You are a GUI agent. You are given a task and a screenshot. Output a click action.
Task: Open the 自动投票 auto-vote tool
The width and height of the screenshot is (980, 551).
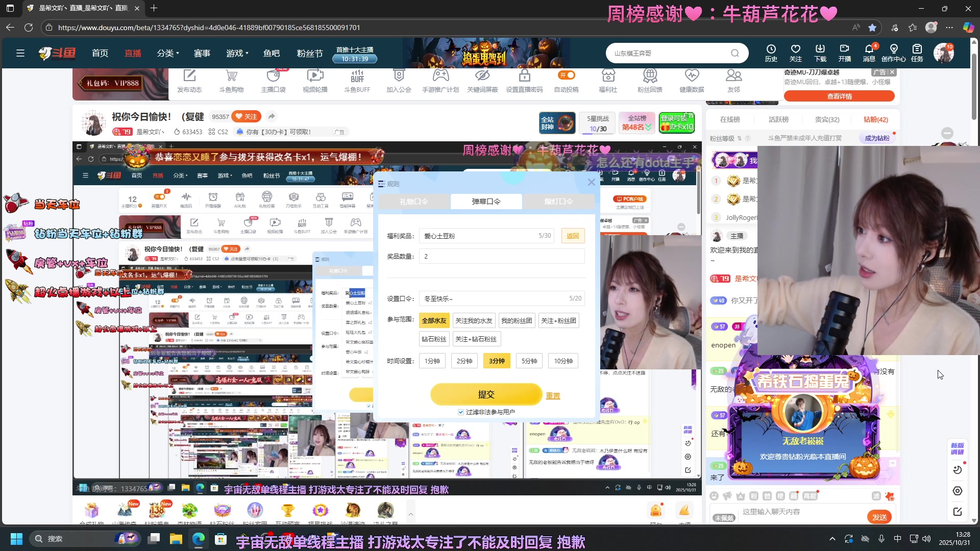567,81
